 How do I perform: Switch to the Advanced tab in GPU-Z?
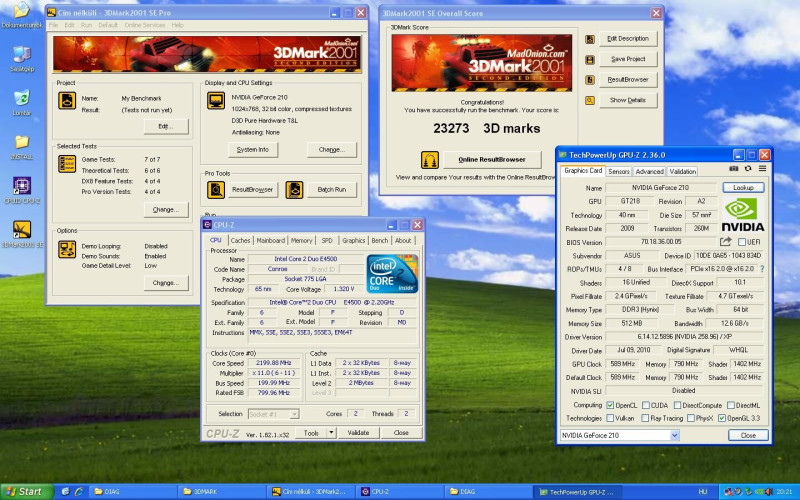point(649,171)
